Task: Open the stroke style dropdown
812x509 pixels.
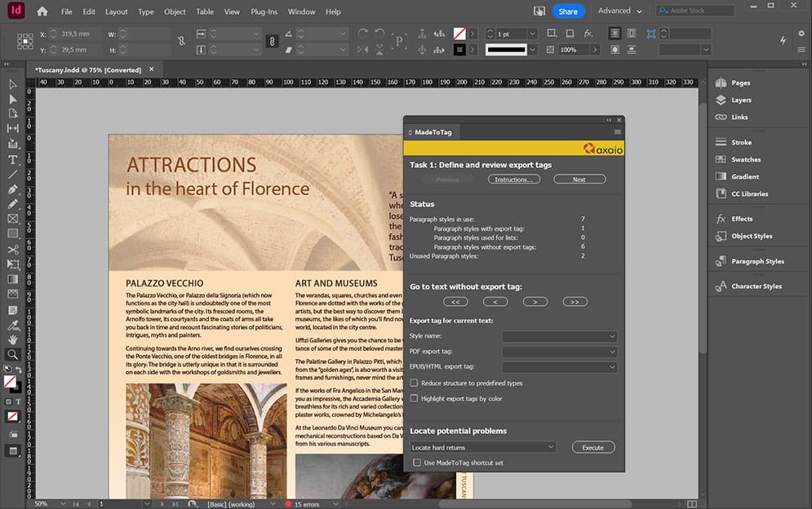Action: coord(532,50)
